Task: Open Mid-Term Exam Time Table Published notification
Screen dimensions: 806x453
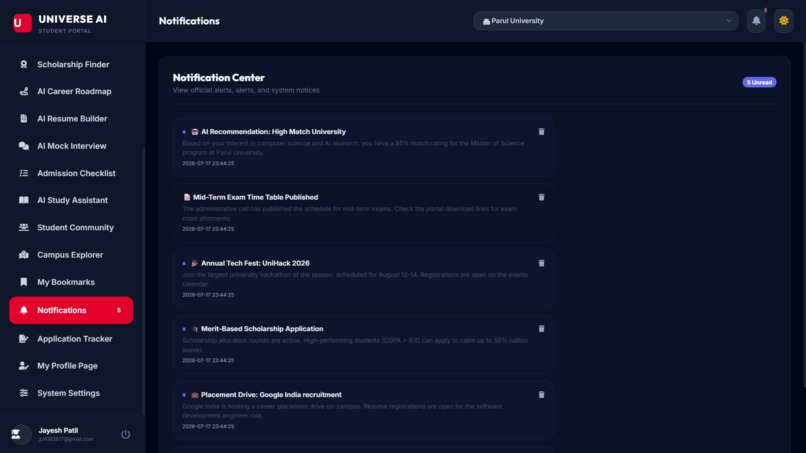Action: point(363,213)
